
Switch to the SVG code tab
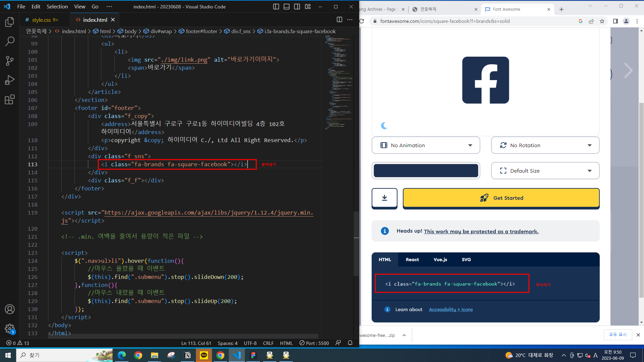pyautogui.click(x=466, y=259)
